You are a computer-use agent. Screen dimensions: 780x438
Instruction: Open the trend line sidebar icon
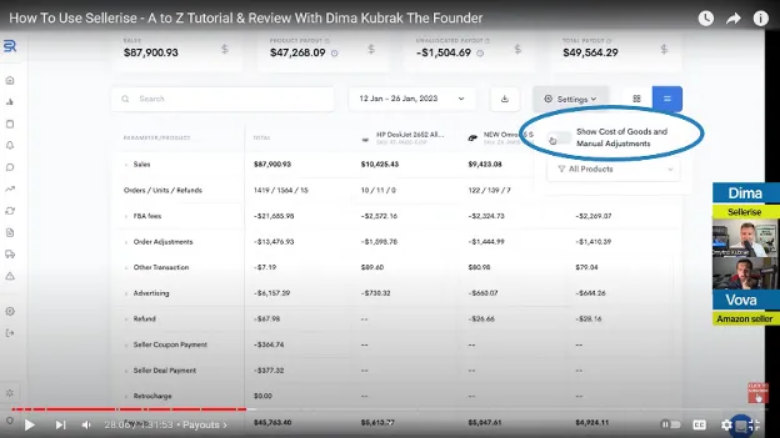pyautogui.click(x=10, y=189)
